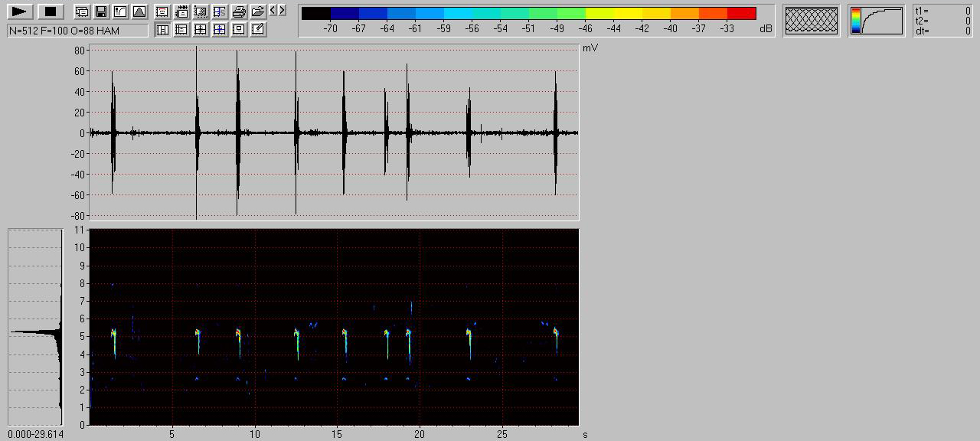Toggle the pressed first icon in second row

[x=162, y=30]
